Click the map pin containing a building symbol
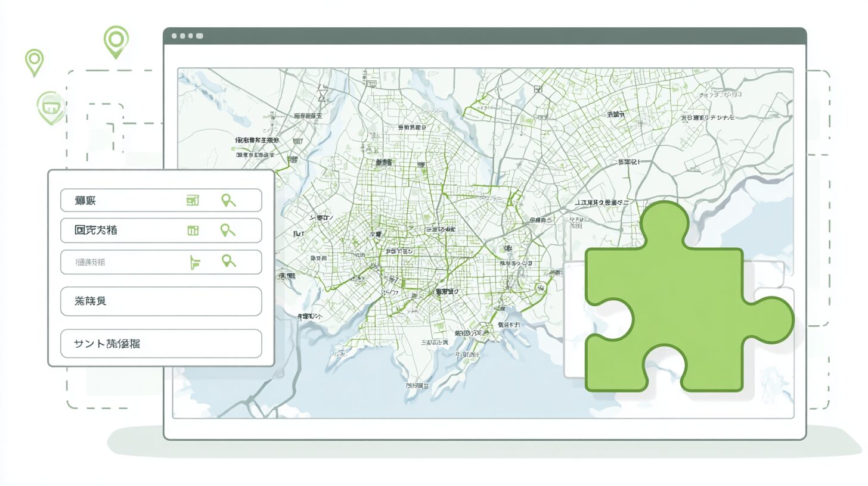Screen dimensions: 868x486 coord(51,108)
